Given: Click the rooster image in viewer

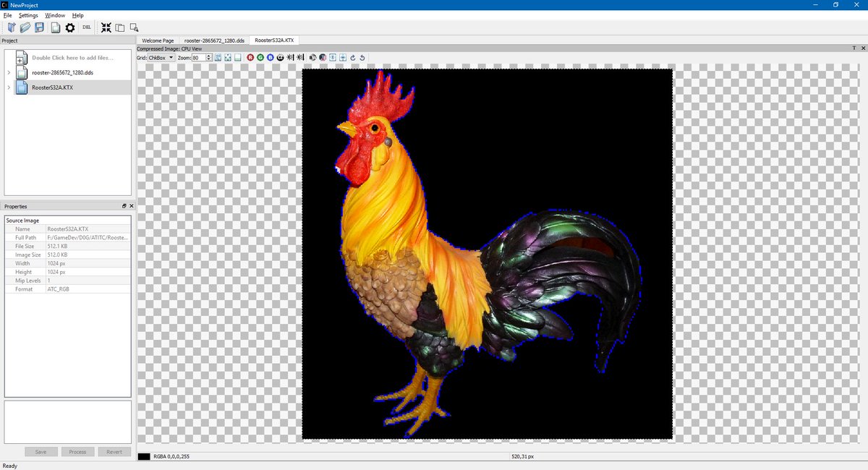Looking at the screenshot, I should [487, 254].
